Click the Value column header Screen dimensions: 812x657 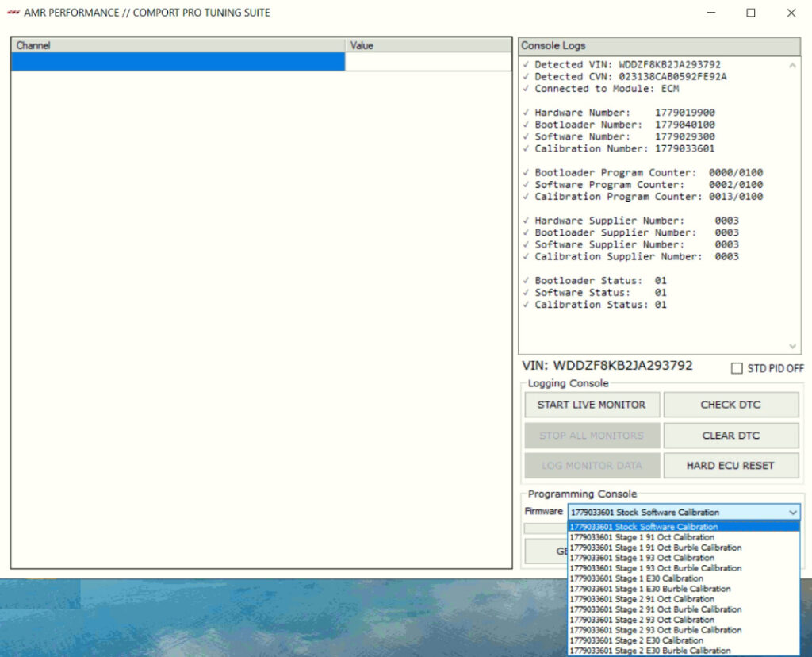pos(428,46)
